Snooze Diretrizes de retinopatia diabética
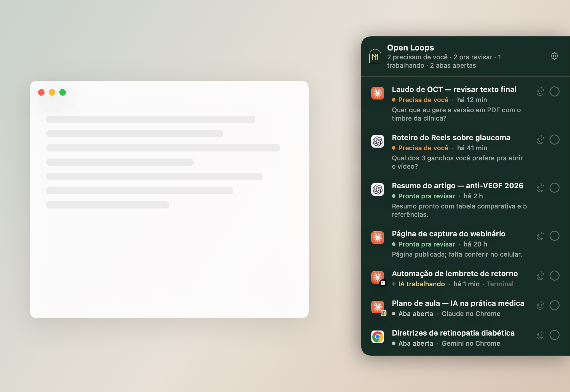Screen dimensions: 570x392 point(540,335)
